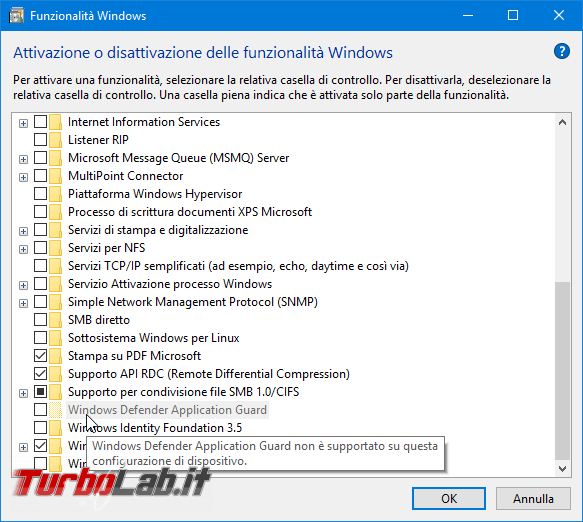The width and height of the screenshot is (583, 522).
Task: Click folder icon beside Supporto API RDC
Action: tap(55, 374)
